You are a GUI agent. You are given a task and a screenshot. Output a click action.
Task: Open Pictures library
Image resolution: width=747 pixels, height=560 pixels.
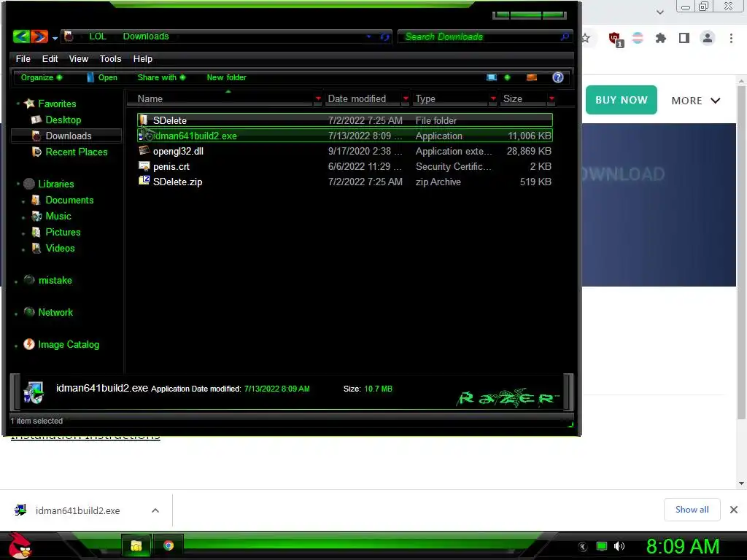pos(63,233)
